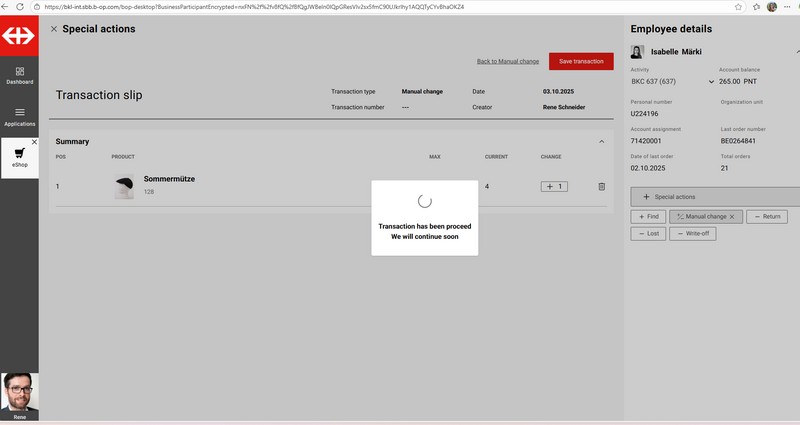
Task: Close the eShop sidebar tab
Action: pos(33,143)
